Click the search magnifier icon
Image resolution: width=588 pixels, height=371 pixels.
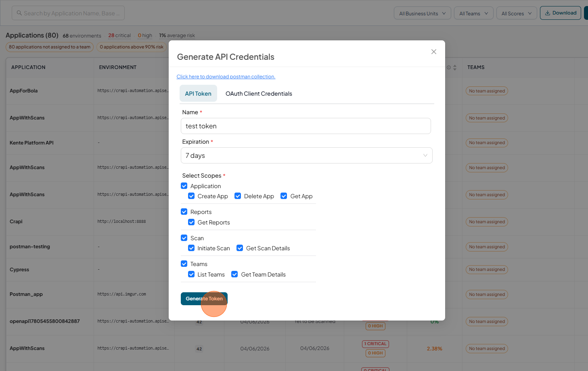pos(19,13)
